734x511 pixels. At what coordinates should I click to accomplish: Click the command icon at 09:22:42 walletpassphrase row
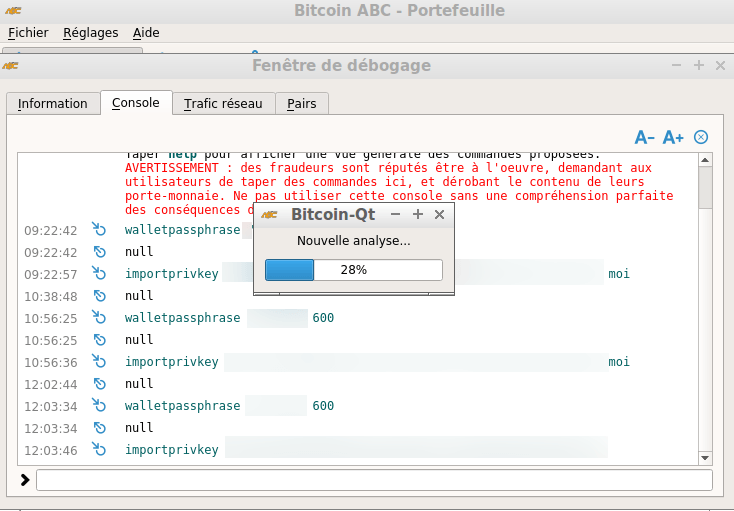[99, 229]
